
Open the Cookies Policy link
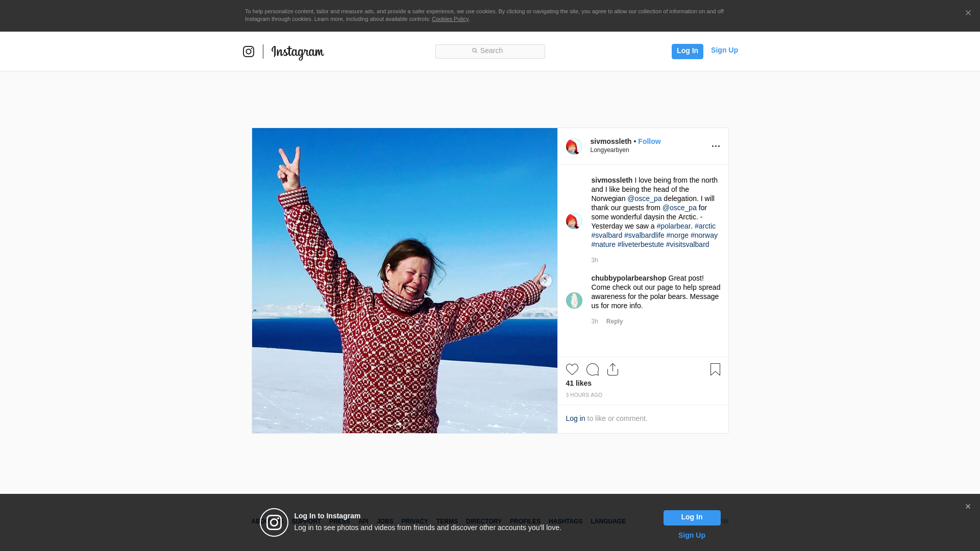450,19
